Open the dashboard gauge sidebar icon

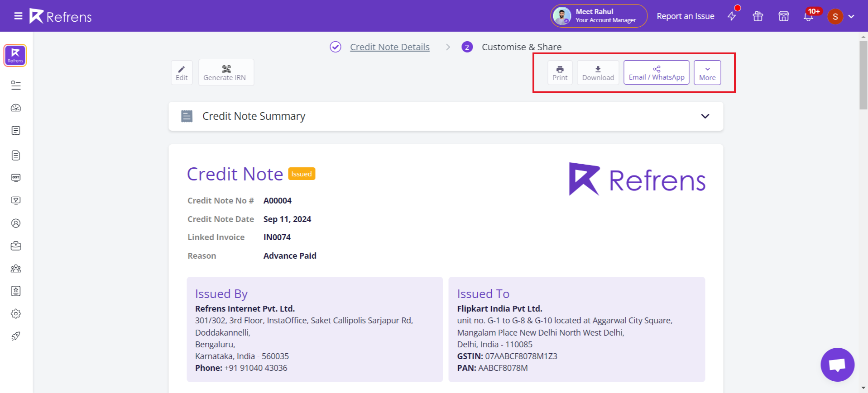[16, 108]
